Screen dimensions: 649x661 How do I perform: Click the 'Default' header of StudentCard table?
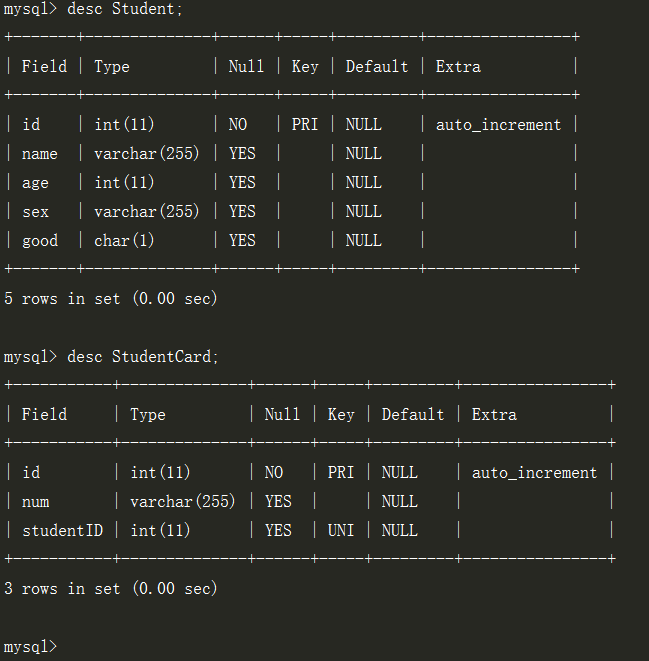(412, 415)
